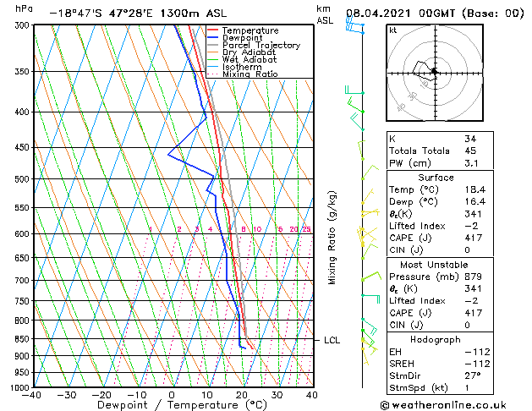Click the K index value 34
This screenshot has width=532, height=411.
(470, 139)
